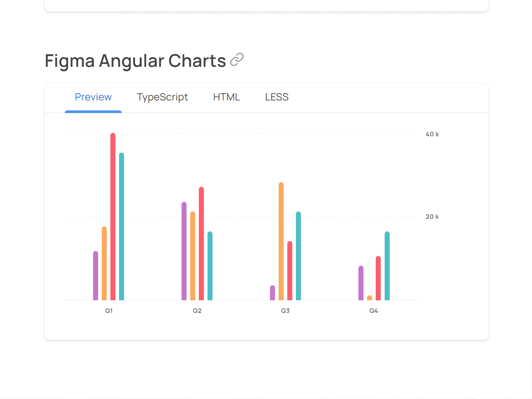The width and height of the screenshot is (532, 399).
Task: Click the 20 k axis value
Action: click(x=433, y=216)
